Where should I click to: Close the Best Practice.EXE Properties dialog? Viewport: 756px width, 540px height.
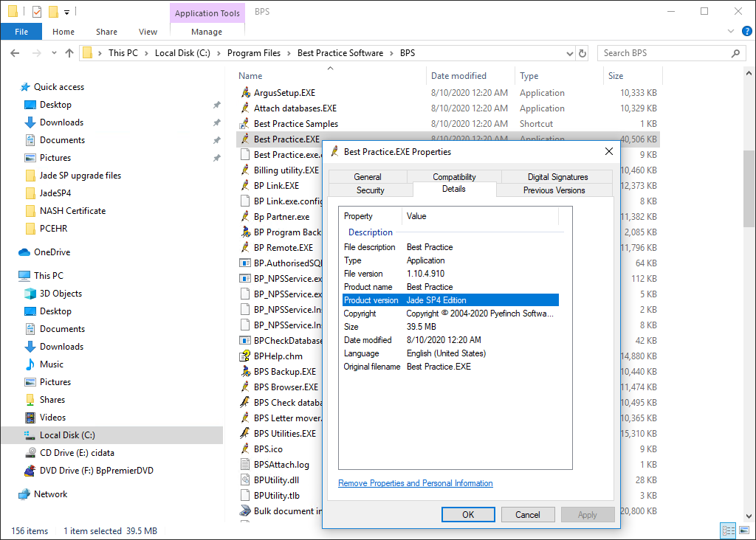pos(609,152)
